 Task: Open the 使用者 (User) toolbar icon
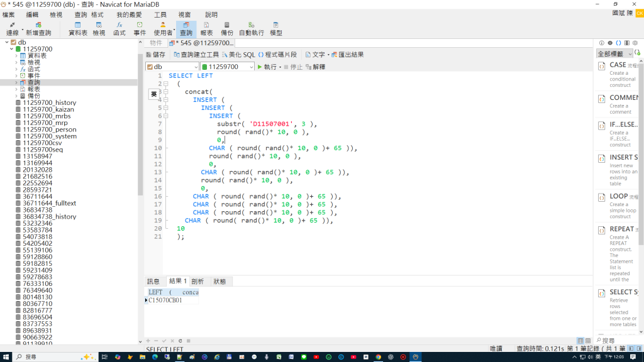point(163,29)
